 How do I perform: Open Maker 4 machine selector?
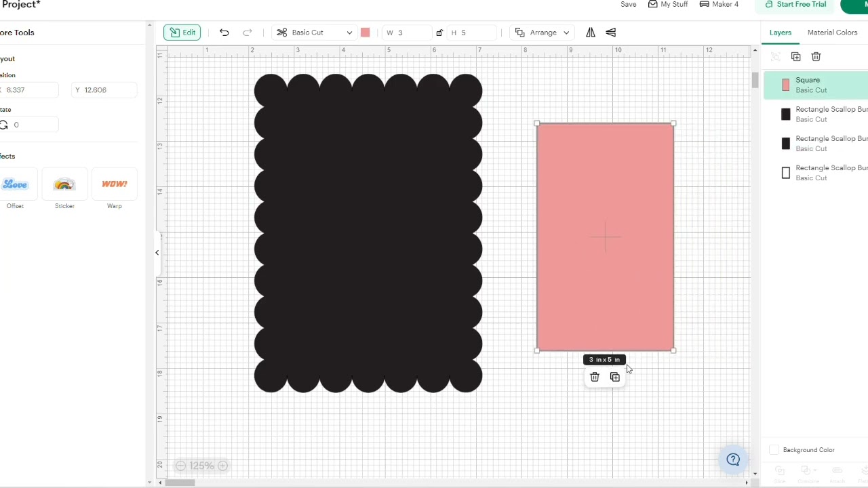(x=719, y=4)
